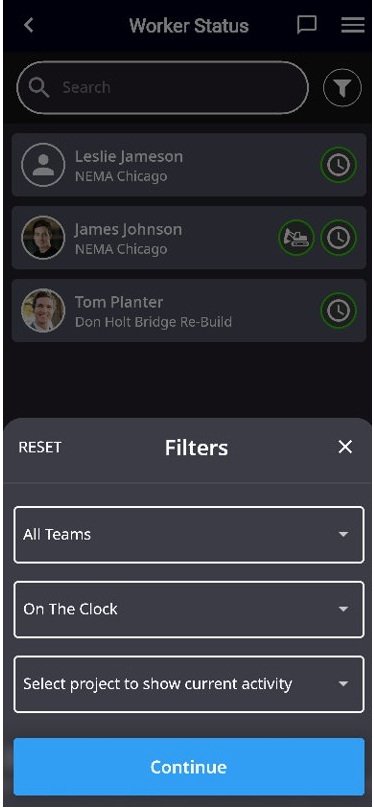Tap the search magnifier icon
374x808 pixels.
pyautogui.click(x=39, y=88)
